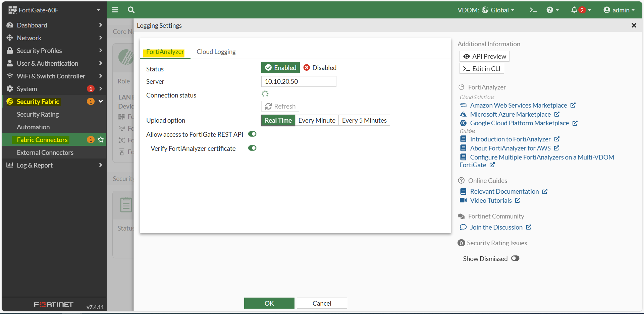Click the AWS logo icon
The width and height of the screenshot is (644, 314).
[463, 105]
